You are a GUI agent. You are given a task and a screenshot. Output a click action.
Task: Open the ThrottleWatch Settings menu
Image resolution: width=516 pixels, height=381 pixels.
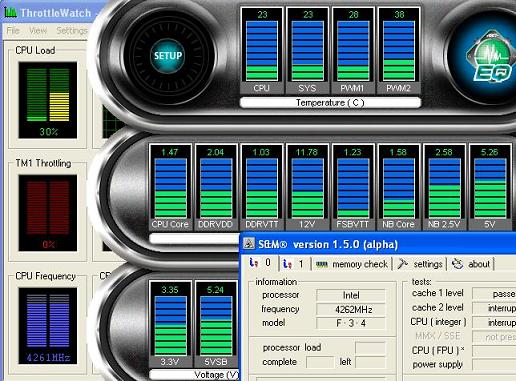[72, 31]
